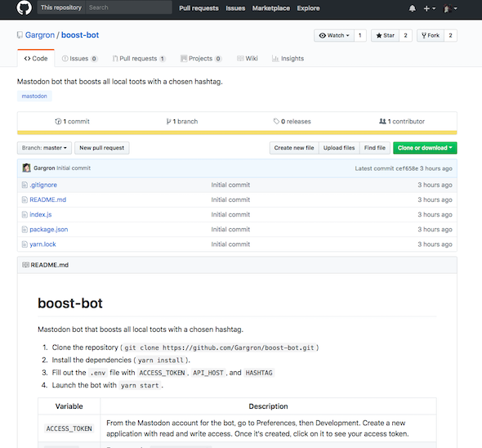Open the mastodon topic tag

(34, 96)
